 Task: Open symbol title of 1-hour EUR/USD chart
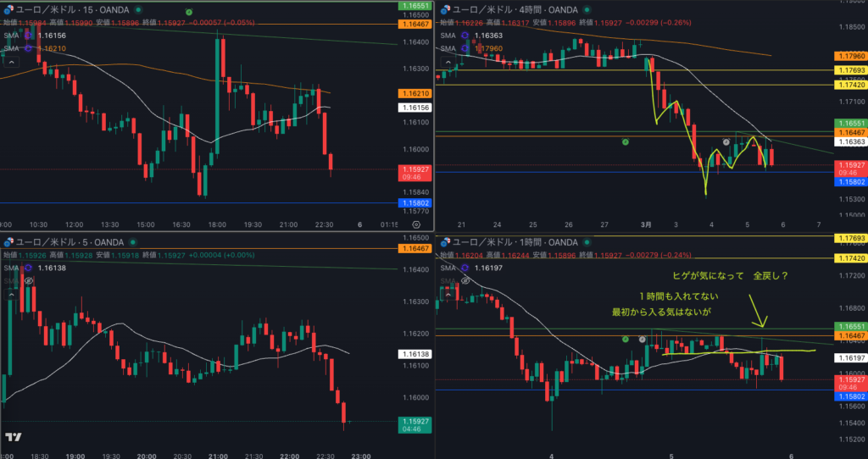(x=509, y=243)
